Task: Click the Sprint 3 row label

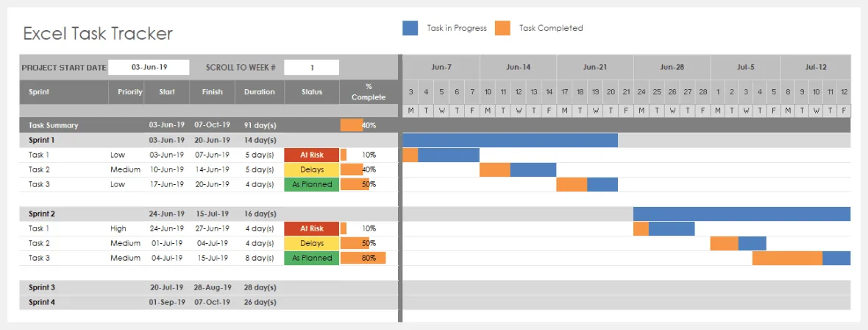Action: click(43, 287)
